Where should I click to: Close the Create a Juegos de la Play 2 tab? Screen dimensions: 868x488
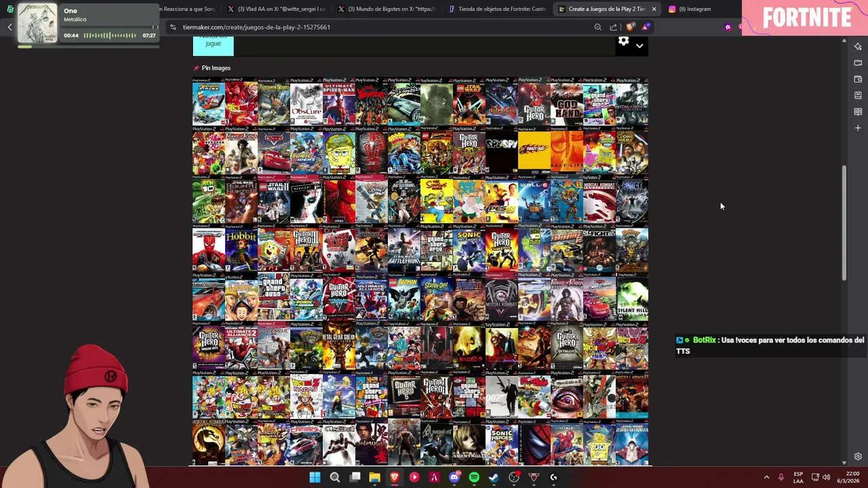(654, 9)
